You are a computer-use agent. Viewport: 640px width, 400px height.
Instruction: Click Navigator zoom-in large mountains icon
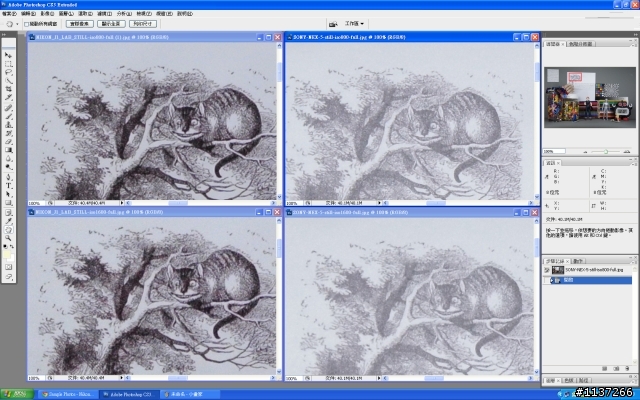tap(627, 151)
